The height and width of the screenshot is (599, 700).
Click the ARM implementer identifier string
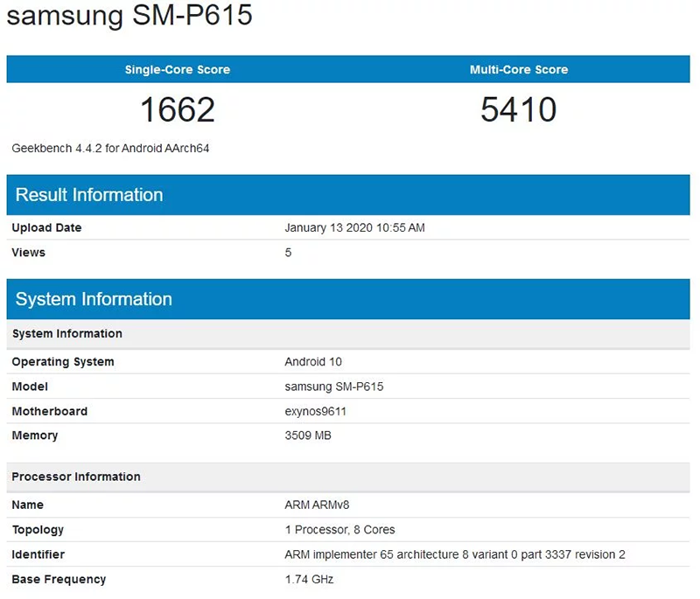454,554
